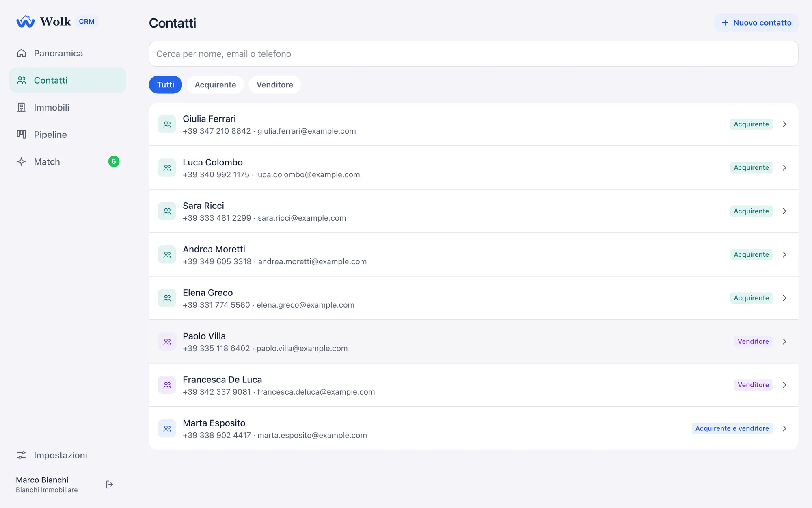Click the name Elena Greco
Viewport: 812px width, 508px height.
(208, 293)
